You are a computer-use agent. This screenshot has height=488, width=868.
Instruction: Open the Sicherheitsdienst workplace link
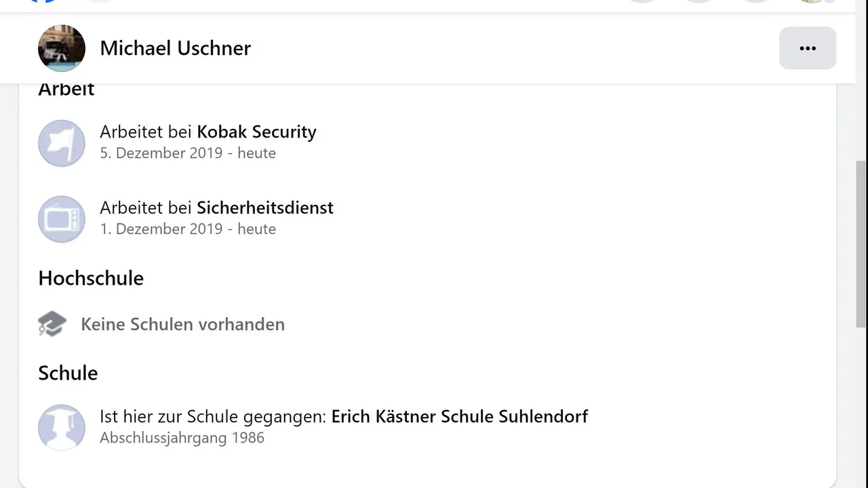[264, 207]
